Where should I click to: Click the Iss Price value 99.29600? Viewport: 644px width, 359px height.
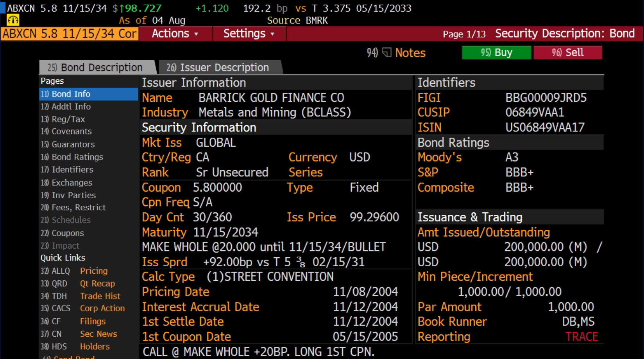click(374, 217)
